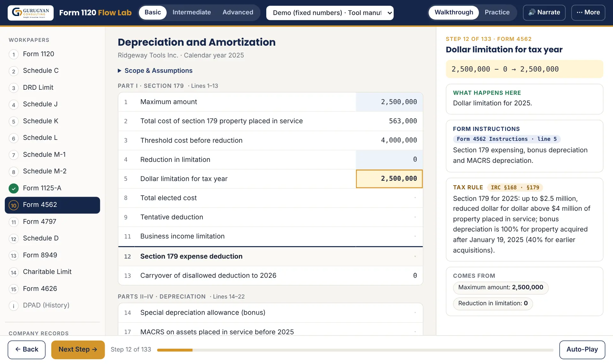Open the Demo (fixed numbers) scenario dropdown
Screen dimensions: 613x364
point(330,13)
